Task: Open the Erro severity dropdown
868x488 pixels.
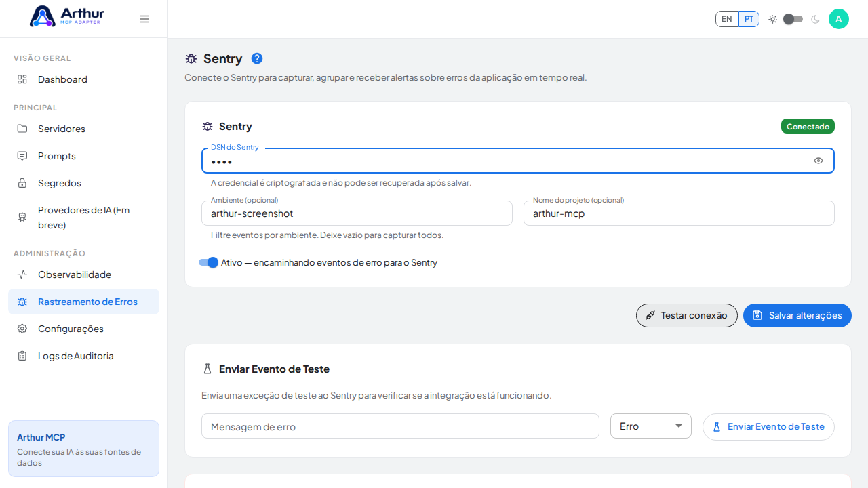Action: 651,426
